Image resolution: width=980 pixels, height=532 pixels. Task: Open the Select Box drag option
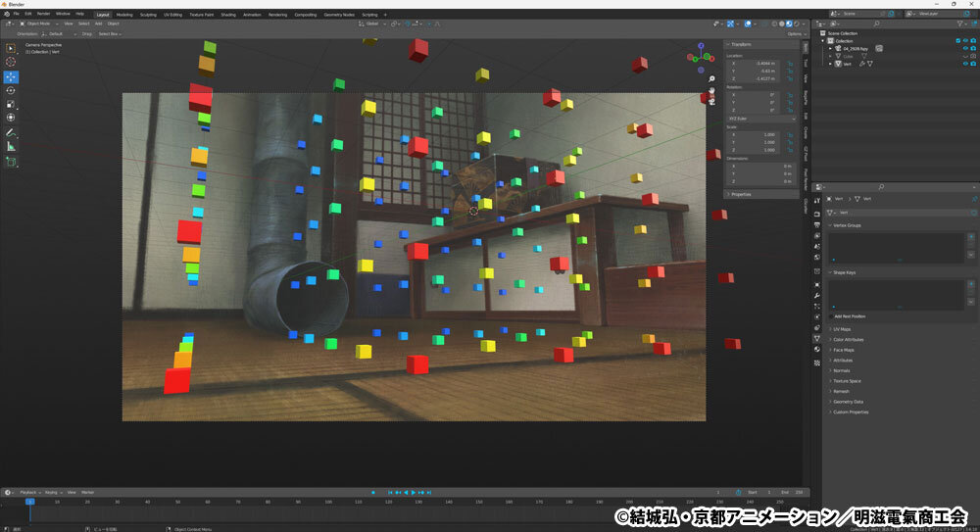click(110, 33)
